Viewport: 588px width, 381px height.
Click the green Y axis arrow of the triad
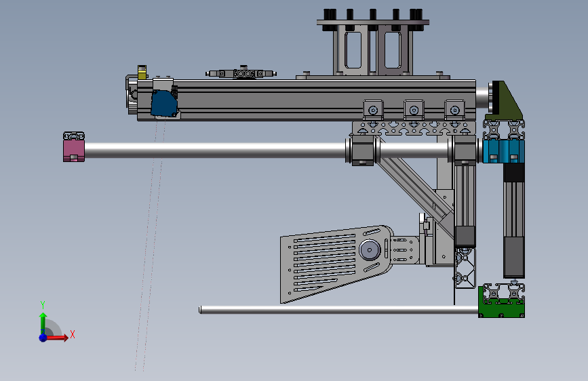pyautogui.click(x=43, y=323)
